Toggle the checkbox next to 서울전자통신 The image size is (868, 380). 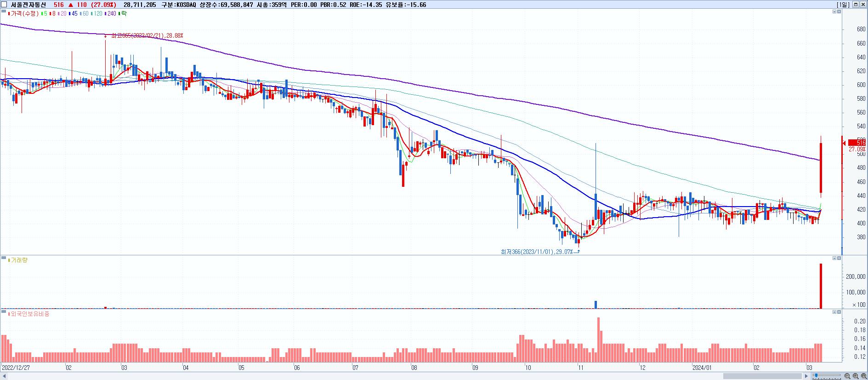[4, 5]
